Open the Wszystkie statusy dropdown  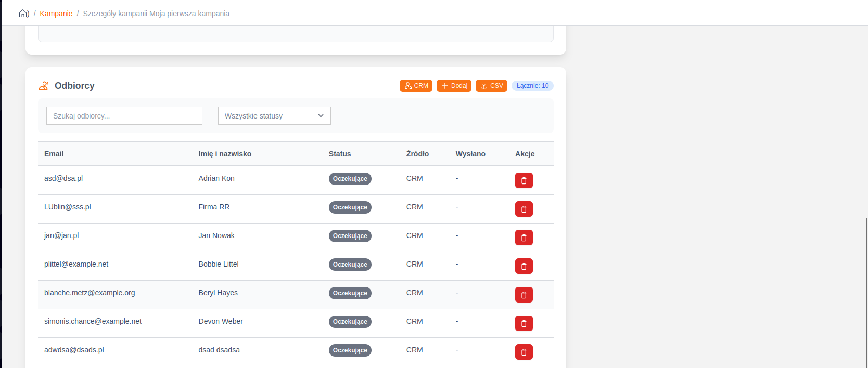pyautogui.click(x=274, y=116)
